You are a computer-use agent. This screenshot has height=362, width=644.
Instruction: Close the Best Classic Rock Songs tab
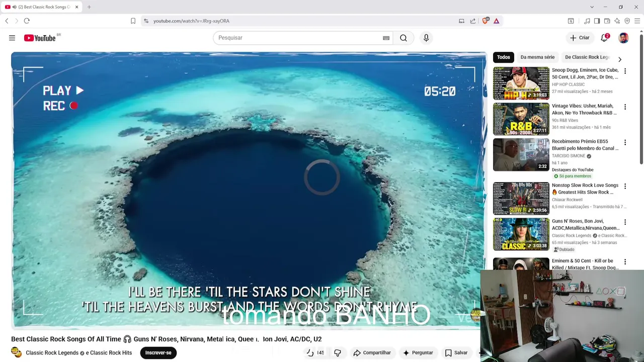coord(76,7)
